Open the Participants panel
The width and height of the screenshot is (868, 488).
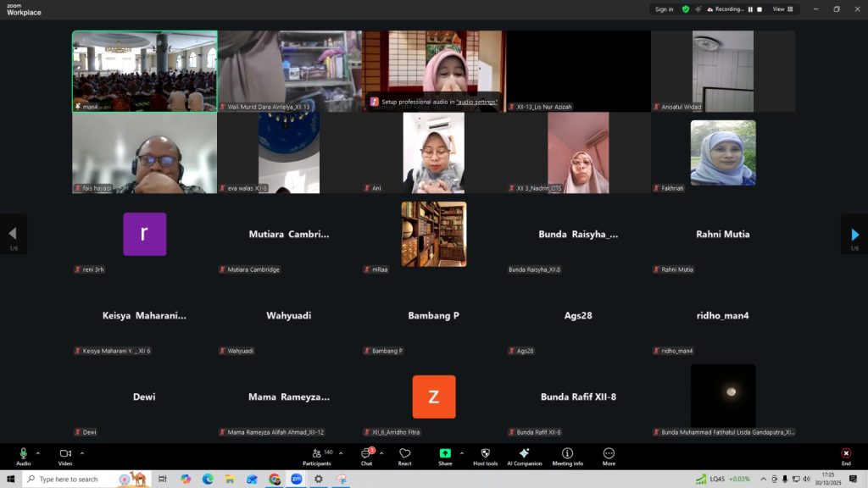(316, 456)
